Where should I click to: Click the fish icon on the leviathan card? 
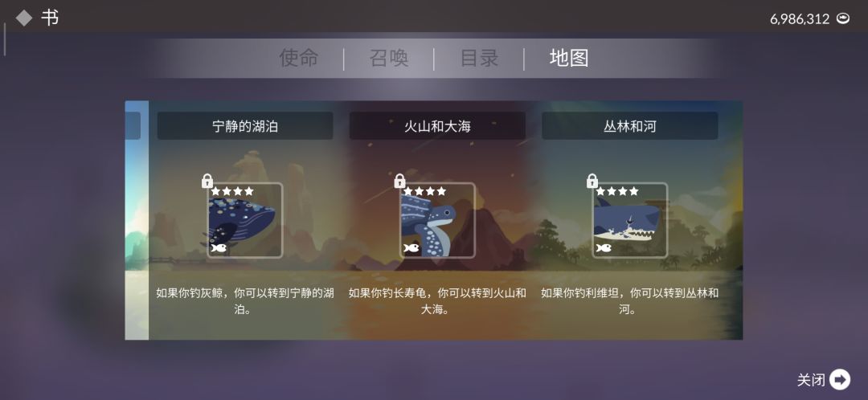[604, 248]
